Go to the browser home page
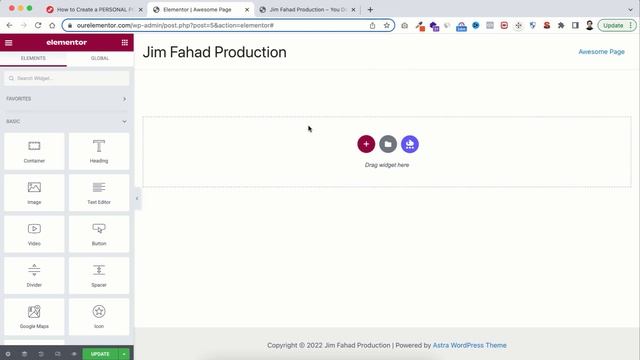This screenshot has width=640, height=360. click(52, 25)
